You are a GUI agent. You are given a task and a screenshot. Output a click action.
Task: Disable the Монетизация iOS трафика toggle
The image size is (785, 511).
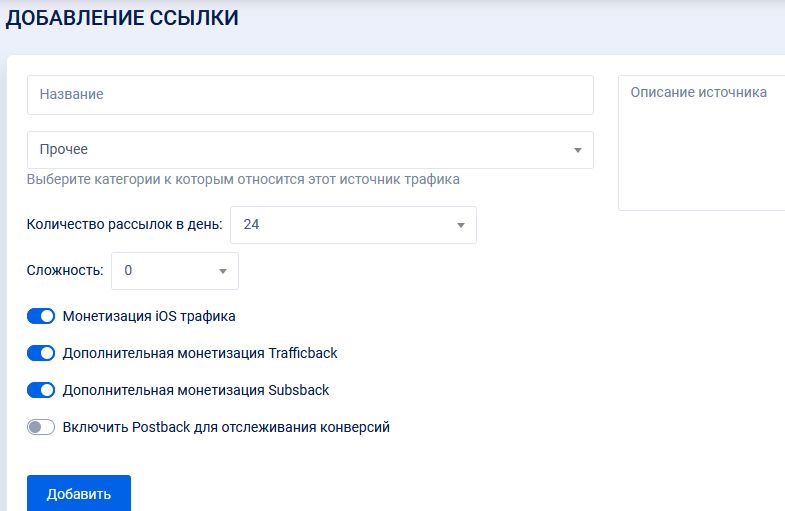41,317
